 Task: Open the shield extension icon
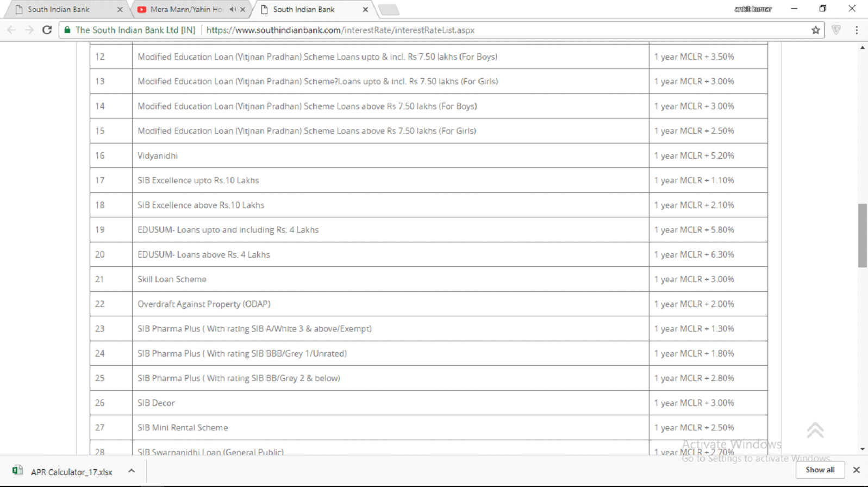pyautogui.click(x=836, y=30)
